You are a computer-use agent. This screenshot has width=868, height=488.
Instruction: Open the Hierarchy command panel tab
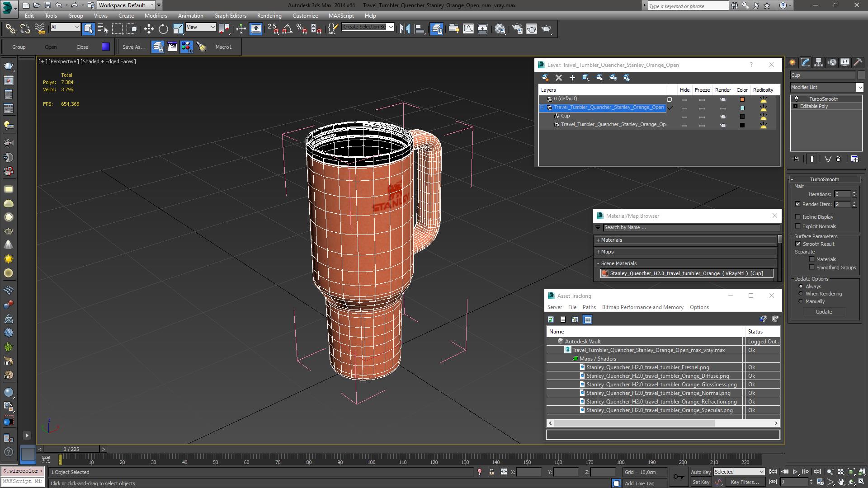819,62
